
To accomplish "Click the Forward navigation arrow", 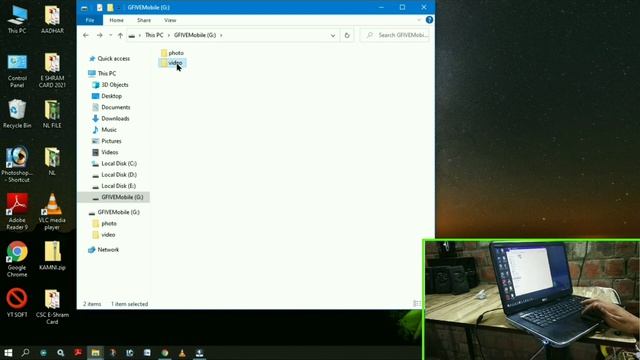I will [100, 36].
